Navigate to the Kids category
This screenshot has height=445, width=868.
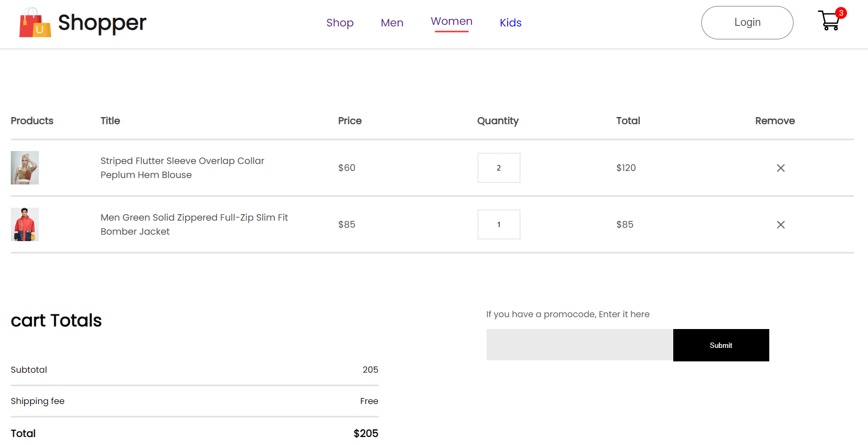coord(510,23)
